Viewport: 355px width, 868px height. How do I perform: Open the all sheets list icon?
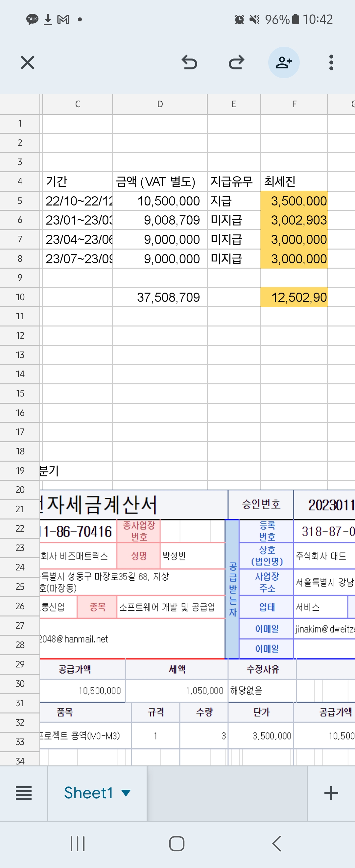24,793
